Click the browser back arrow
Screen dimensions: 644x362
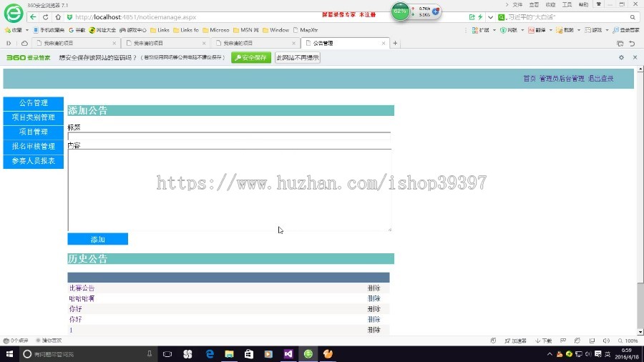[33, 17]
